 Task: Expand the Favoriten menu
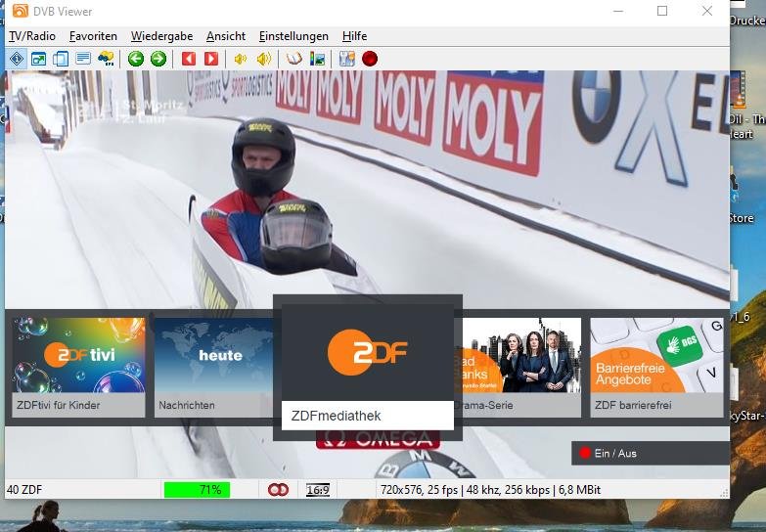(93, 36)
